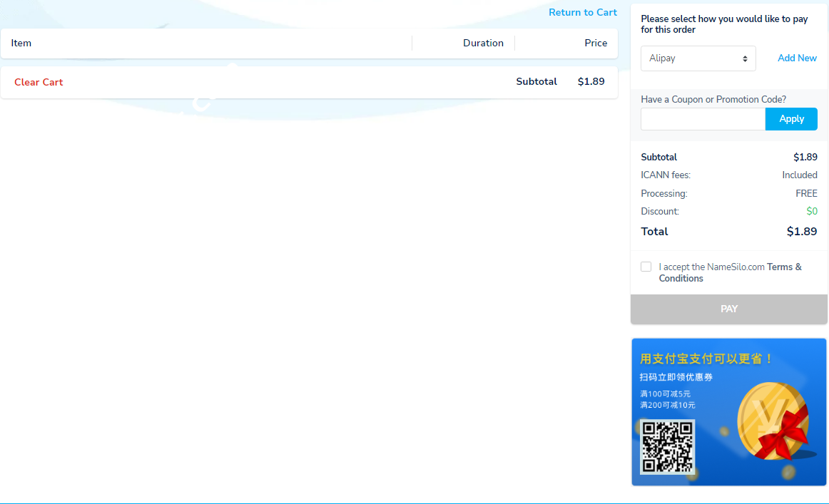
Task: Open the Alipay payment method dropdown
Action: coord(698,58)
